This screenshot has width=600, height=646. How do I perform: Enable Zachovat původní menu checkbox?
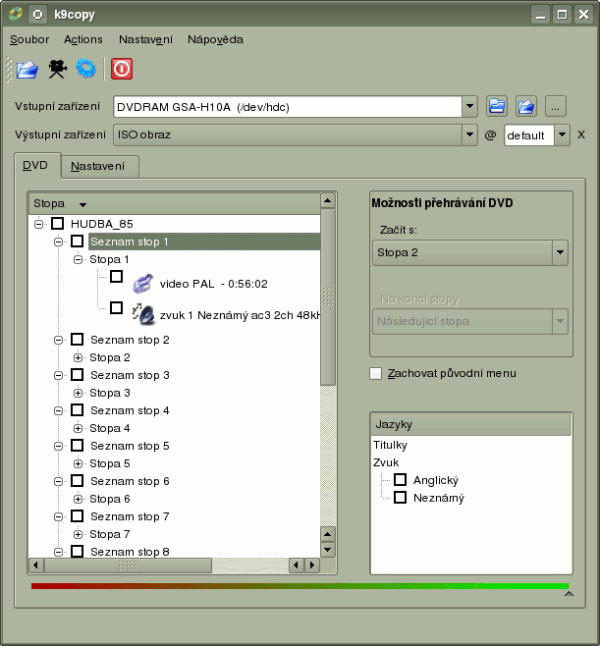376,374
